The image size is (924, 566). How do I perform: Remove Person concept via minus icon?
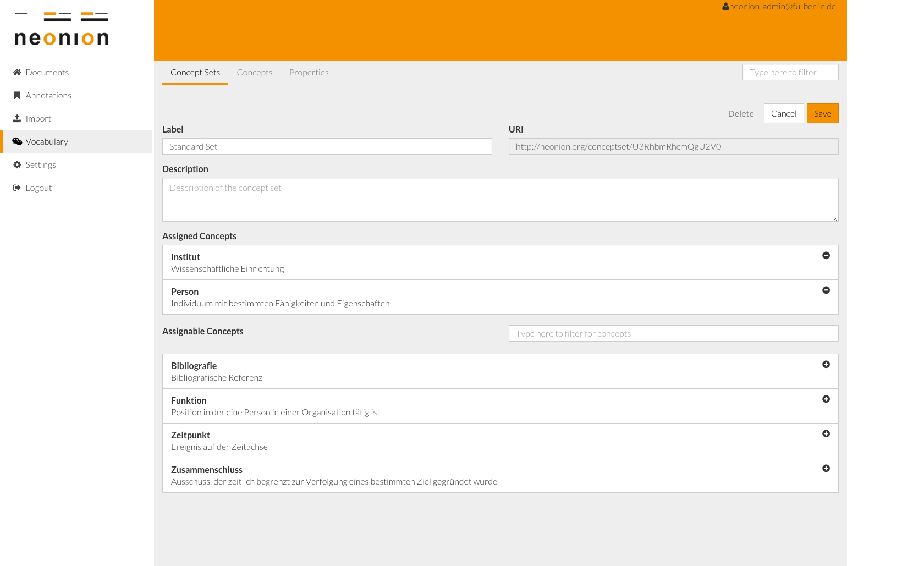[x=826, y=290]
